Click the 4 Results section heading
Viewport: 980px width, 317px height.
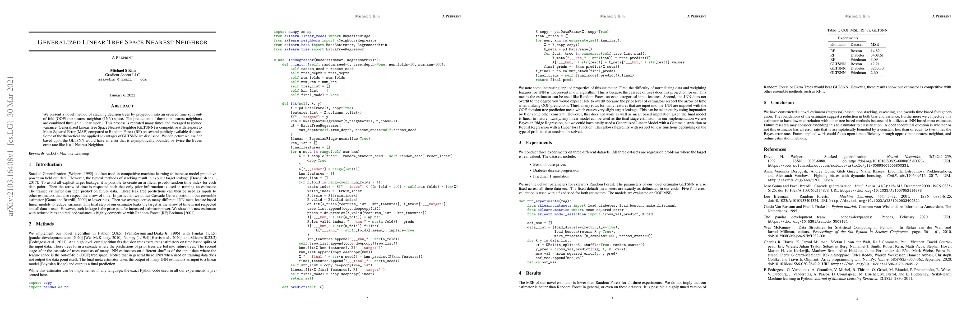pos(530,273)
